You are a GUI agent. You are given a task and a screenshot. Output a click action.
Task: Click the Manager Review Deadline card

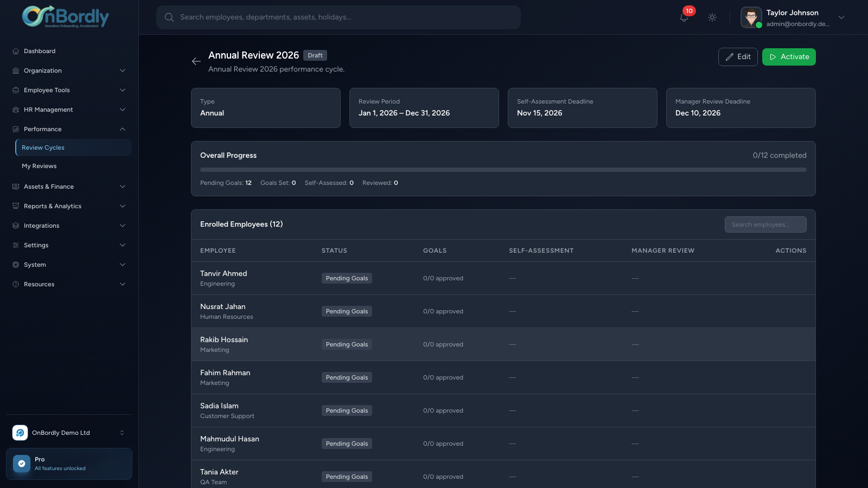coord(741,108)
